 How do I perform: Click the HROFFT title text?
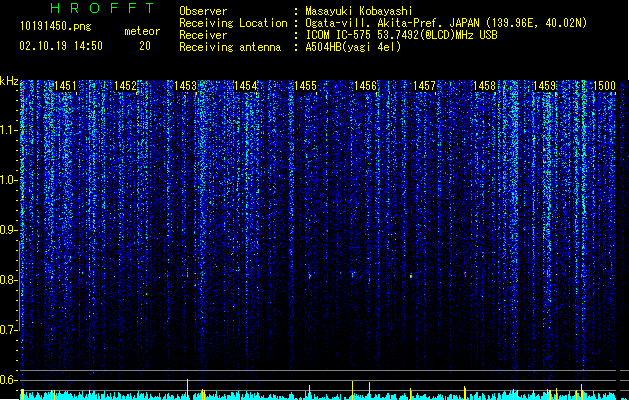(103, 8)
